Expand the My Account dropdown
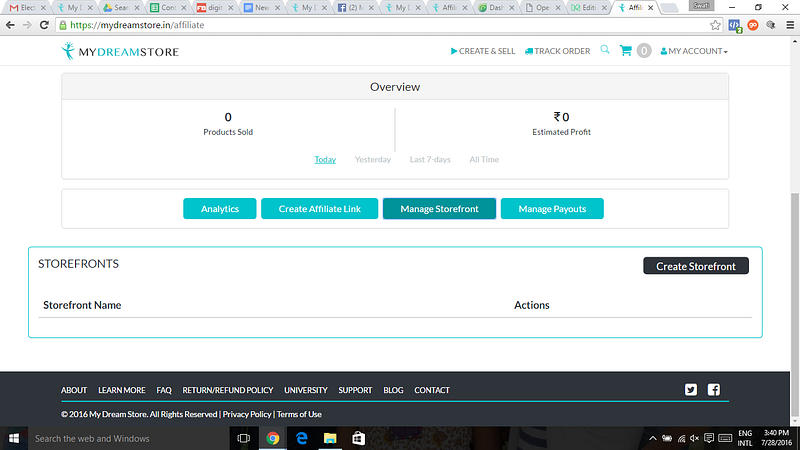The height and width of the screenshot is (450, 800). coord(694,51)
